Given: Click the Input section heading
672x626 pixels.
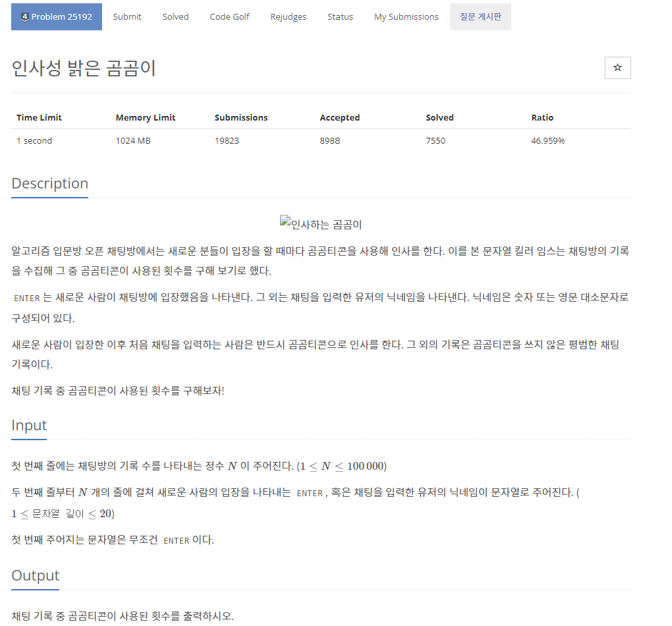Looking at the screenshot, I should (29, 425).
